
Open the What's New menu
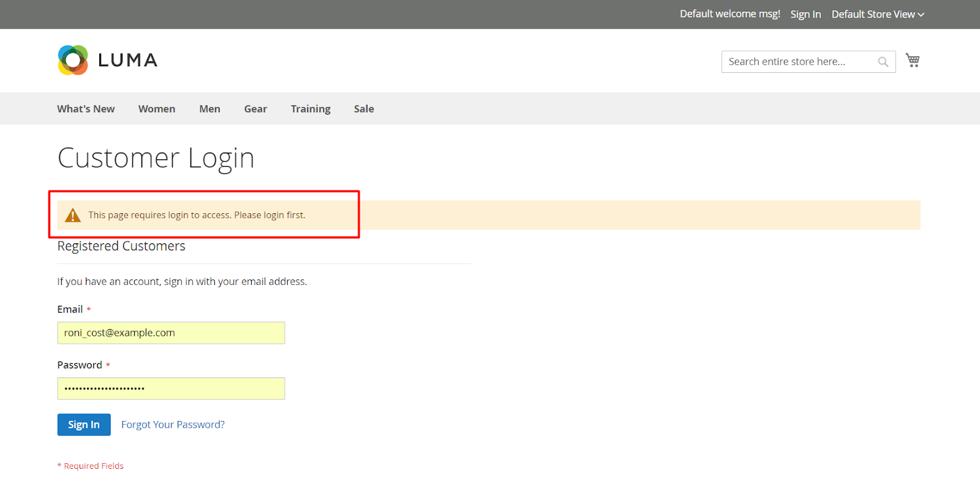click(86, 109)
